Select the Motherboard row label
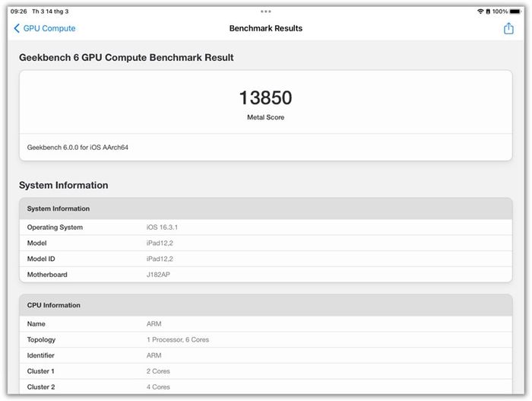 tap(47, 275)
